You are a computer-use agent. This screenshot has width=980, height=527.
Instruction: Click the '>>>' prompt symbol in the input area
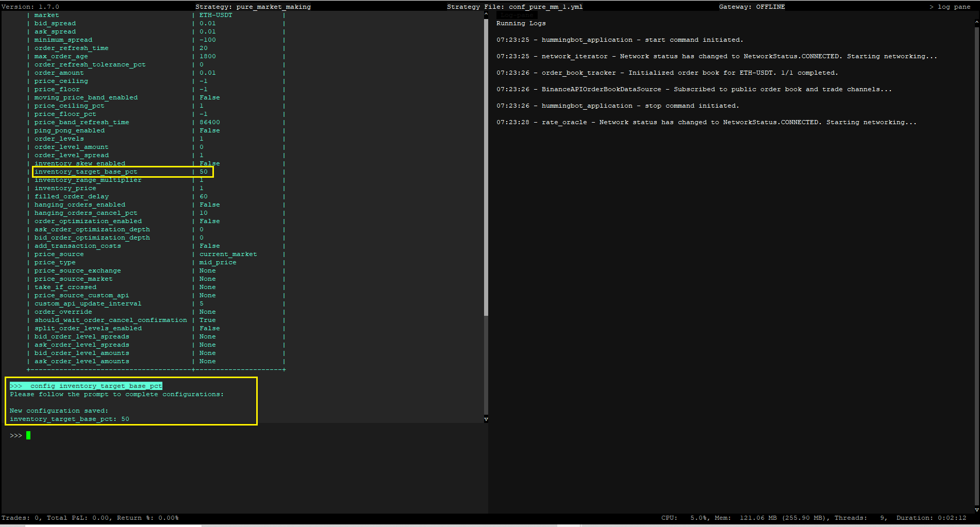point(15,435)
